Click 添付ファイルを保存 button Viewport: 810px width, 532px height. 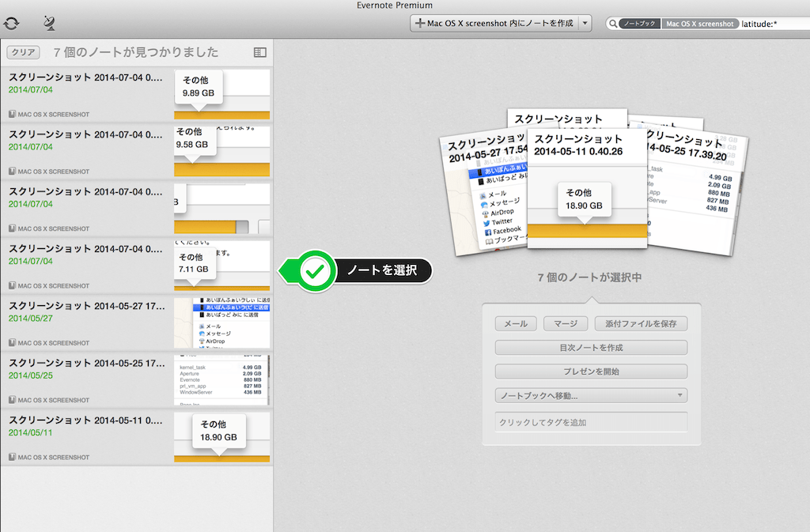[641, 323]
